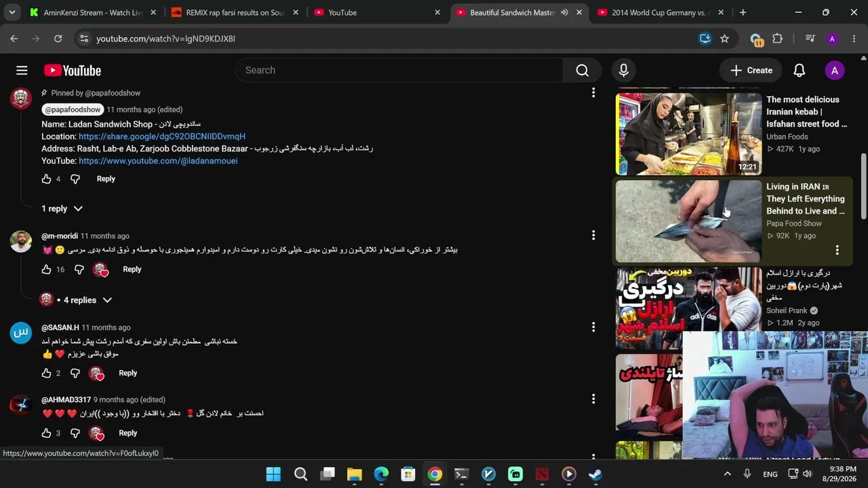
Task: Open the Chrome extensions puzzle icon
Action: pyautogui.click(x=778, y=39)
